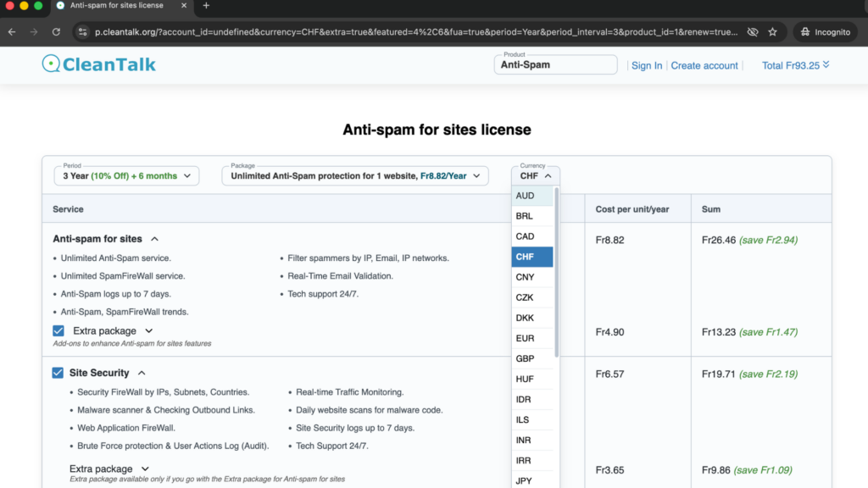868x488 pixels.
Task: Click the tracking protection eye icon
Action: 753,32
